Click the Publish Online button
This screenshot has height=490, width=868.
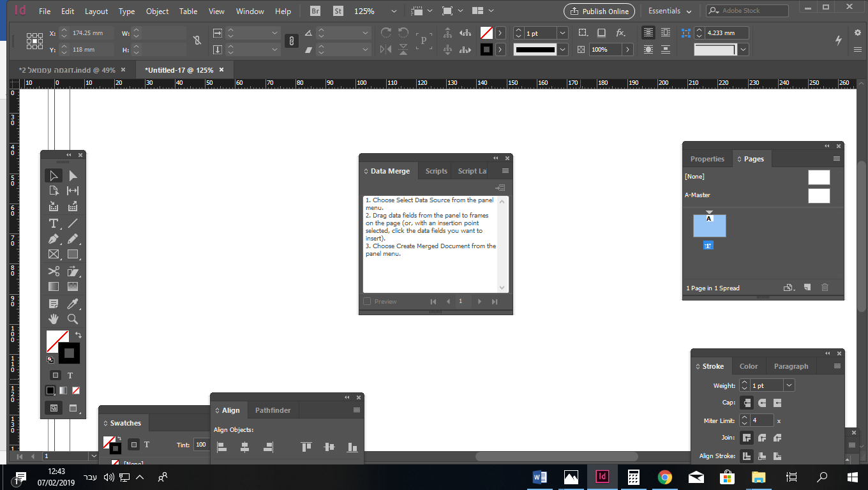point(599,11)
